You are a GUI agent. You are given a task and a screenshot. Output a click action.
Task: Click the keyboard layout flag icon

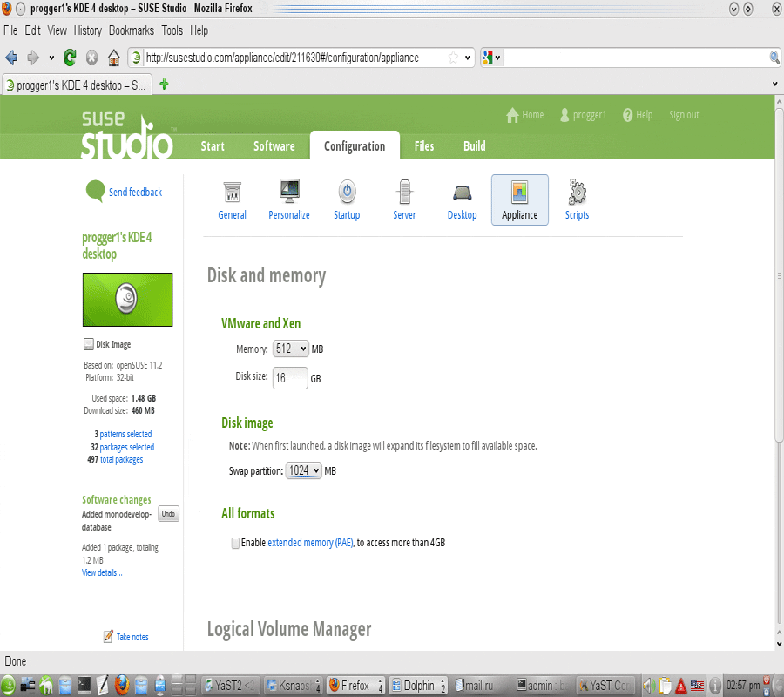tap(697, 686)
